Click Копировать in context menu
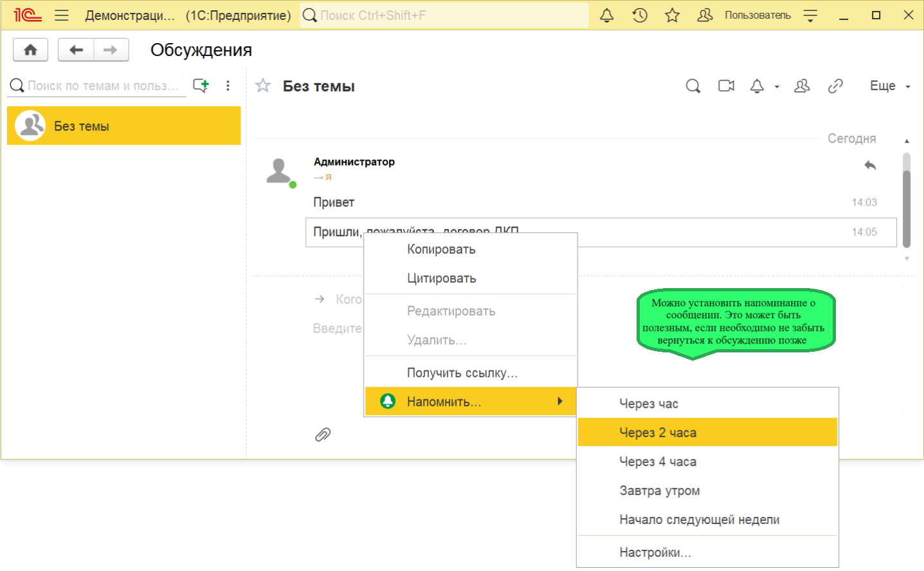The image size is (924, 571). pos(441,249)
